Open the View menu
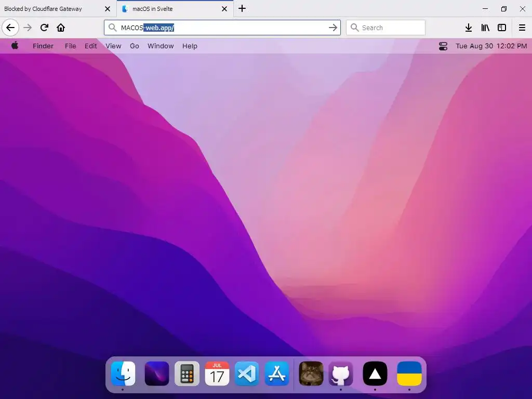This screenshot has height=399, width=532. coord(113,46)
